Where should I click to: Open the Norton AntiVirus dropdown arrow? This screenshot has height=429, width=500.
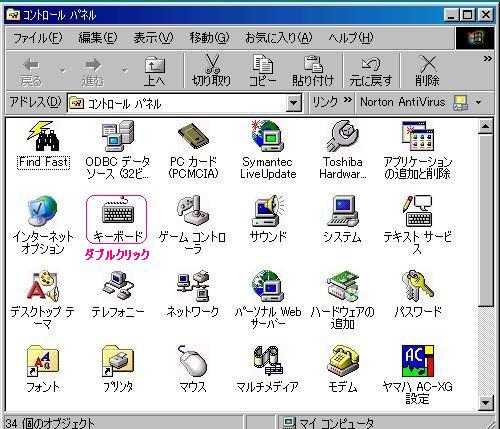(x=479, y=102)
